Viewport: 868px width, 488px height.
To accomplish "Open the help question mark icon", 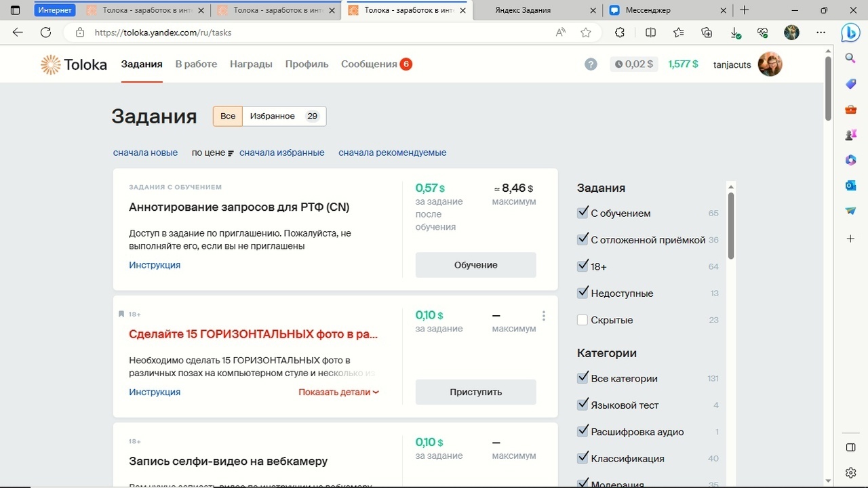I will click(591, 64).
